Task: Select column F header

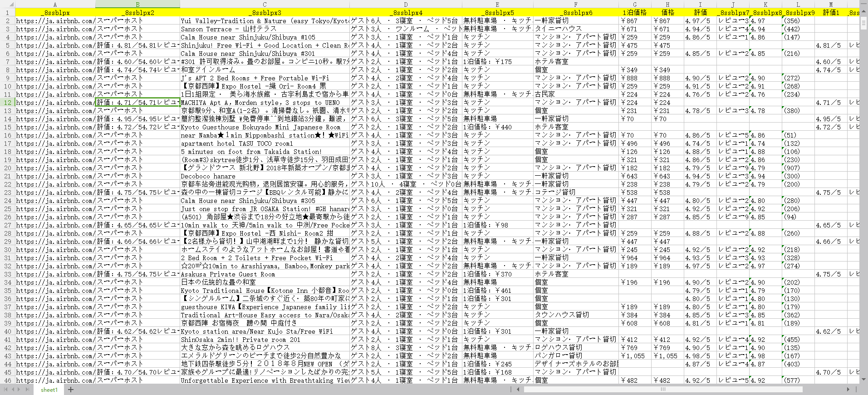Action: tap(576, 5)
